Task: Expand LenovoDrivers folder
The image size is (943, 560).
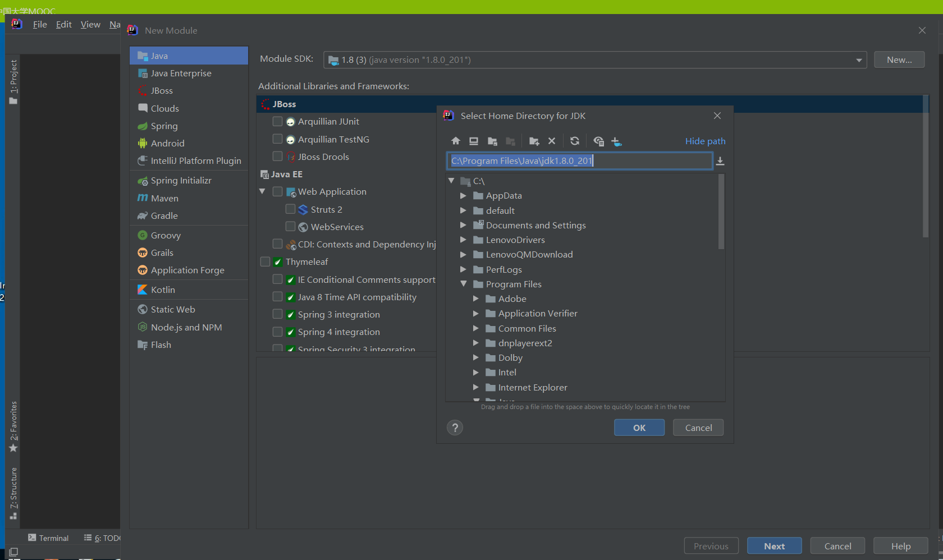Action: click(x=463, y=240)
